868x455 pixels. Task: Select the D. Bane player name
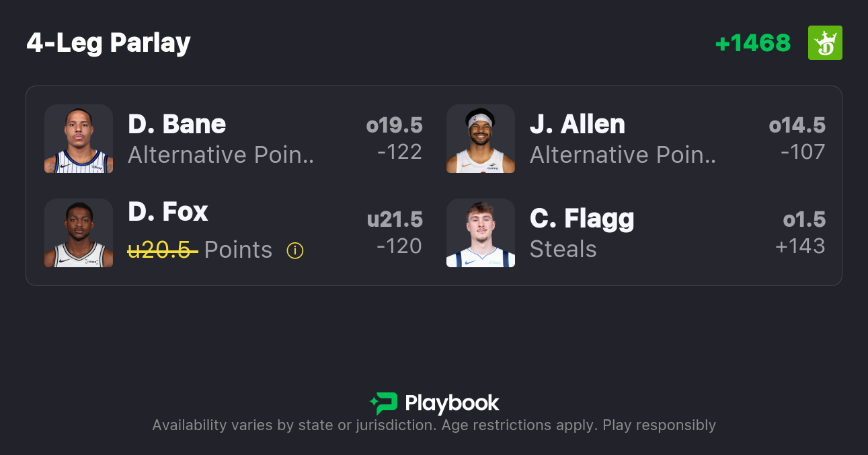(x=177, y=125)
